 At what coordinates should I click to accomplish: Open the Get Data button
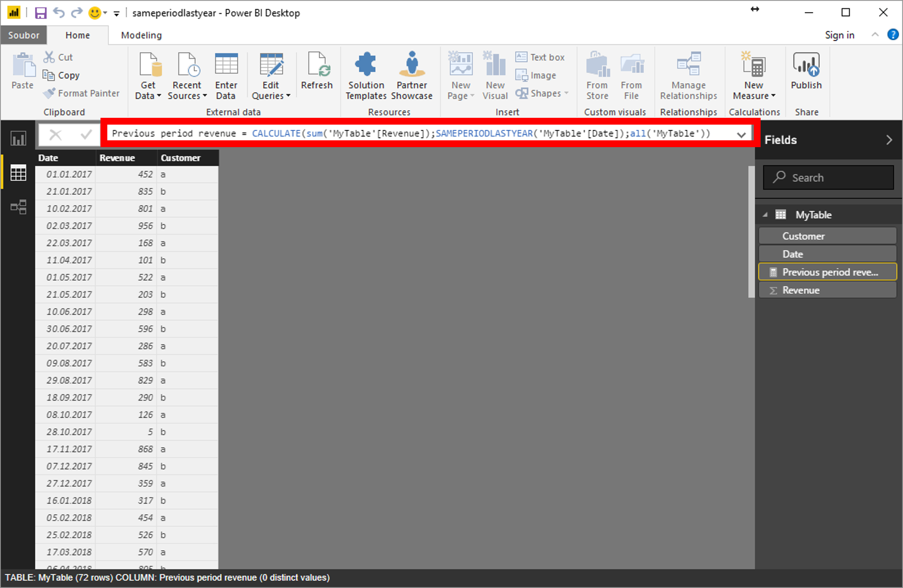pyautogui.click(x=148, y=76)
